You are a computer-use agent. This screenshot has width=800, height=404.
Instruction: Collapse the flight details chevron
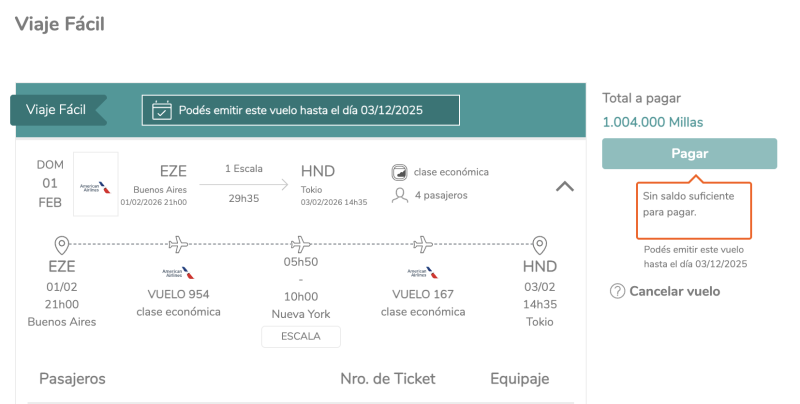pos(564,185)
